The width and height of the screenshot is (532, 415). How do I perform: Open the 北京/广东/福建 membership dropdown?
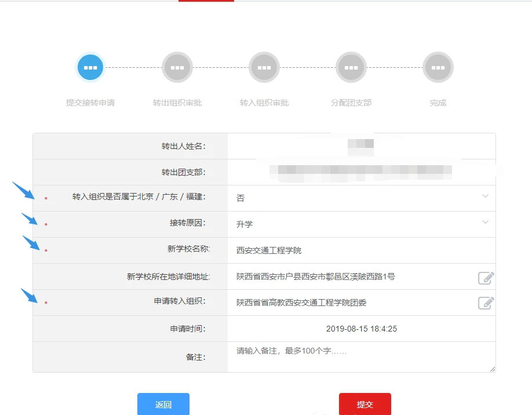pos(362,198)
